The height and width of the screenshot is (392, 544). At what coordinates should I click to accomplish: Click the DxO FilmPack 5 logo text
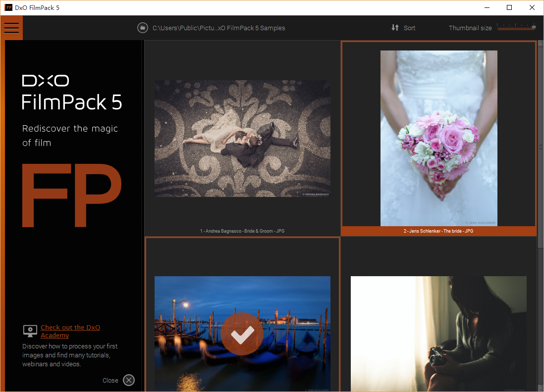[72, 93]
